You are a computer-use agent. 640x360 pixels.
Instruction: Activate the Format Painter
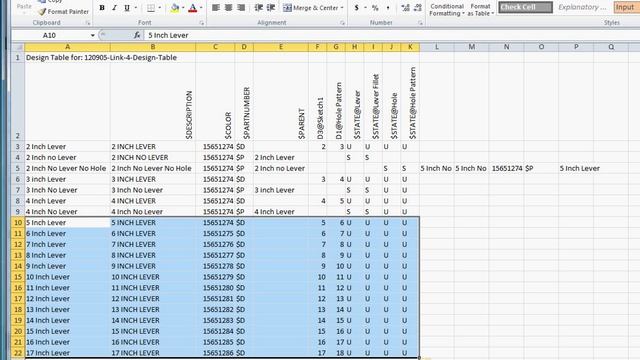[64, 12]
